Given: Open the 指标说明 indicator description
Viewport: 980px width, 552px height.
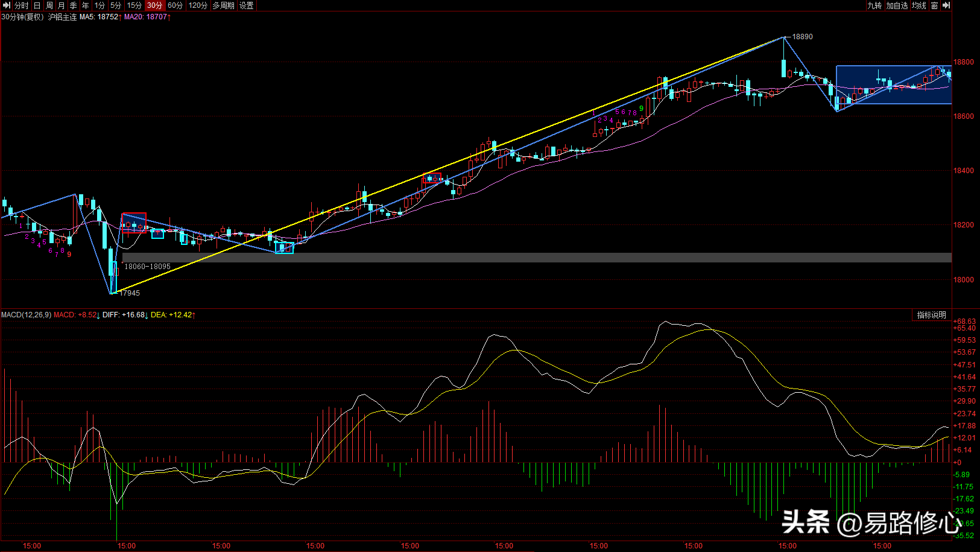Looking at the screenshot, I should pyautogui.click(x=931, y=315).
